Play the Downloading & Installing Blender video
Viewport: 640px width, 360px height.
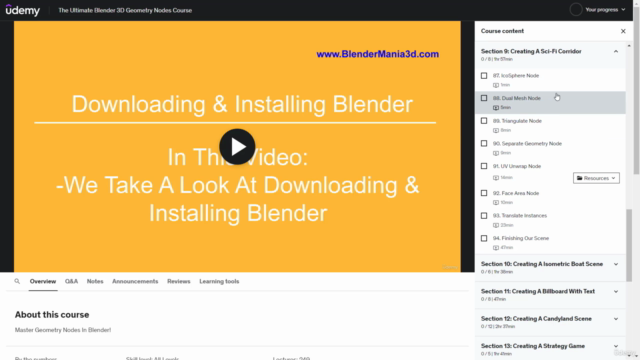[237, 147]
